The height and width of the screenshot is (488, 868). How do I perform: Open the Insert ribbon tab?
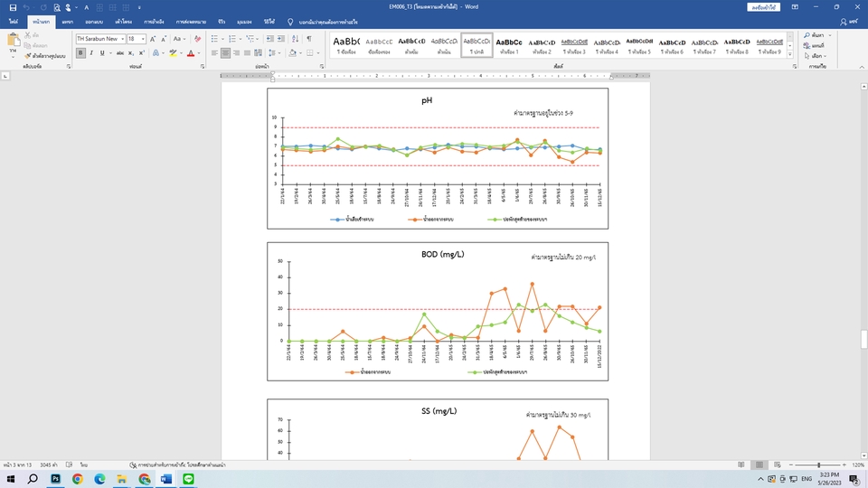click(x=68, y=22)
